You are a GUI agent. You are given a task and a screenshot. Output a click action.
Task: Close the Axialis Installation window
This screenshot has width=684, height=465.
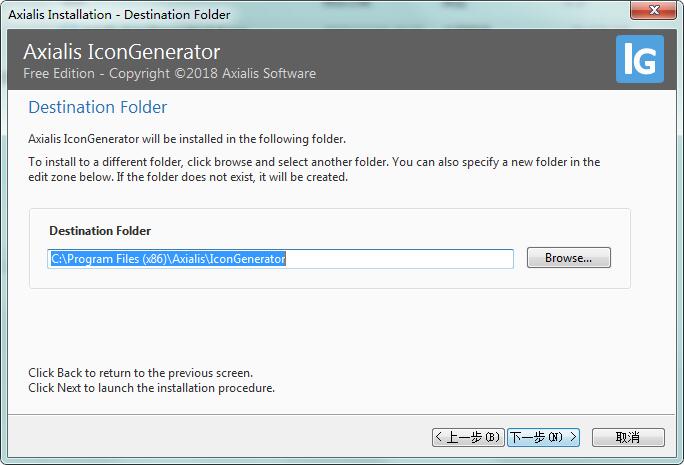[653, 10]
